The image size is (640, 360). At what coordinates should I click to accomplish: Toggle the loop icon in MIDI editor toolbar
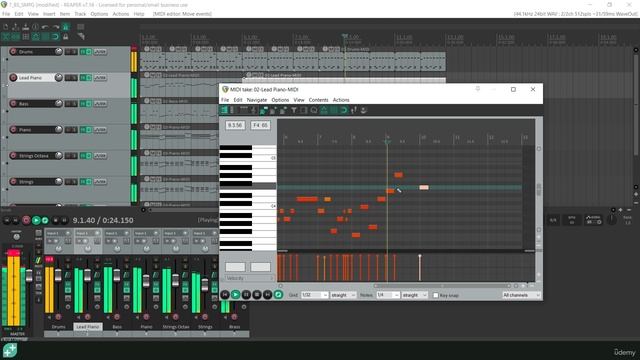344,110
